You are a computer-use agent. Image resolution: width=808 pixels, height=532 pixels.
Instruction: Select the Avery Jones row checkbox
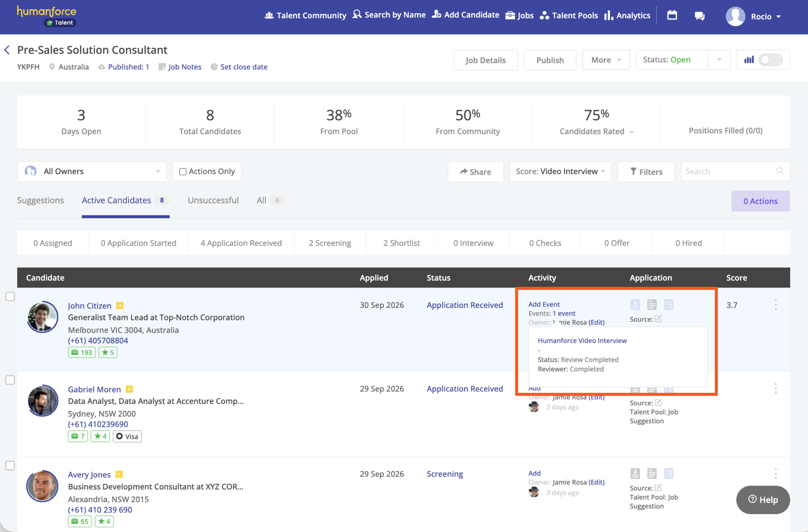click(x=10, y=465)
